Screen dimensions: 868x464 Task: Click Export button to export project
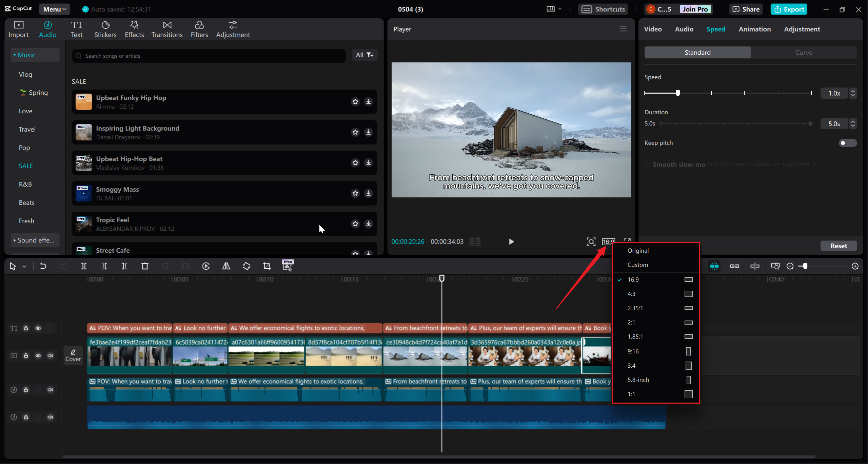coord(789,9)
